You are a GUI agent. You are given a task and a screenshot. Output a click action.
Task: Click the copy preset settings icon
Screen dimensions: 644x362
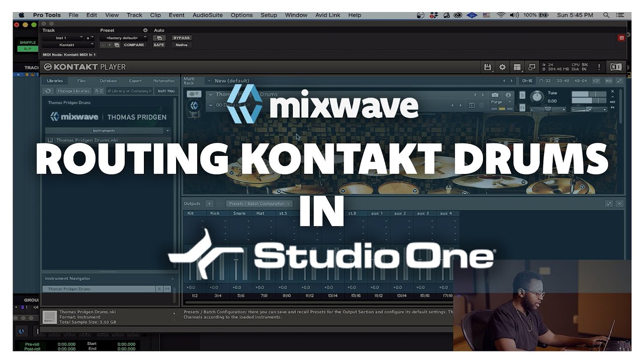[x=117, y=45]
